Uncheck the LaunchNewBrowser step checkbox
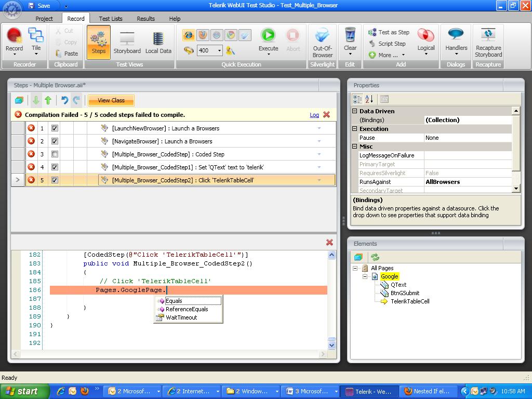Screen dimensions: 532x399 pyautogui.click(x=55, y=128)
